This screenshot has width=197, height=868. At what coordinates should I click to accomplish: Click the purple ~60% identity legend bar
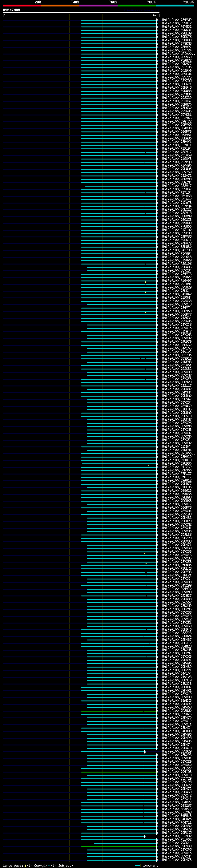pos(99,6)
